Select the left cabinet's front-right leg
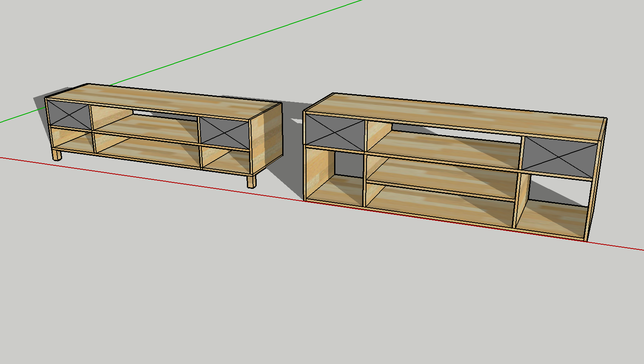 click(x=252, y=182)
